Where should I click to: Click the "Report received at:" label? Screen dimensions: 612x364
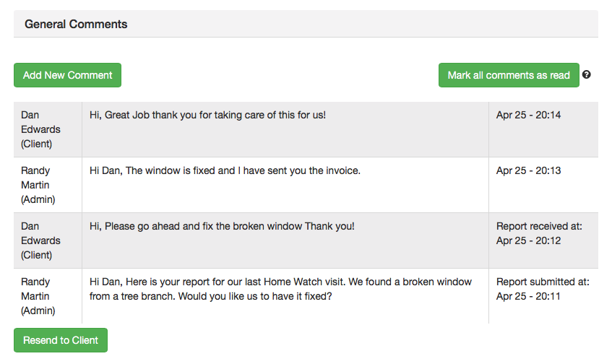(x=539, y=226)
